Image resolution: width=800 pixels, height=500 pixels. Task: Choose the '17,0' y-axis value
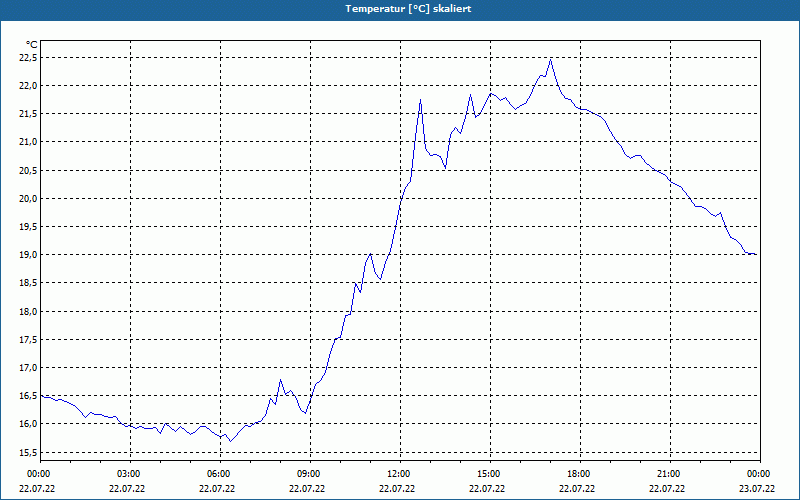point(28,367)
